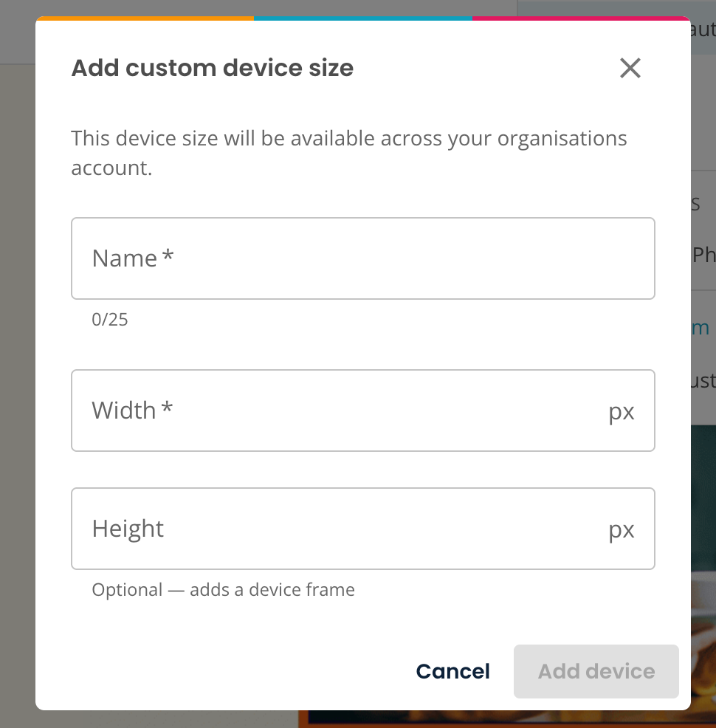This screenshot has width=716, height=728.
Task: Click the teal link text behind the dialog
Action: pyautogui.click(x=700, y=328)
